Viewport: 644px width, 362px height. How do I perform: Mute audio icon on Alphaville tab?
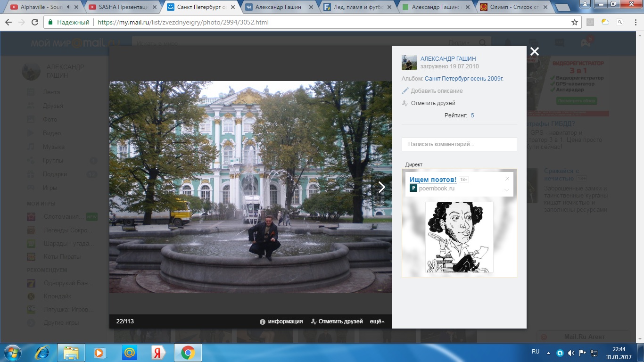[69, 7]
